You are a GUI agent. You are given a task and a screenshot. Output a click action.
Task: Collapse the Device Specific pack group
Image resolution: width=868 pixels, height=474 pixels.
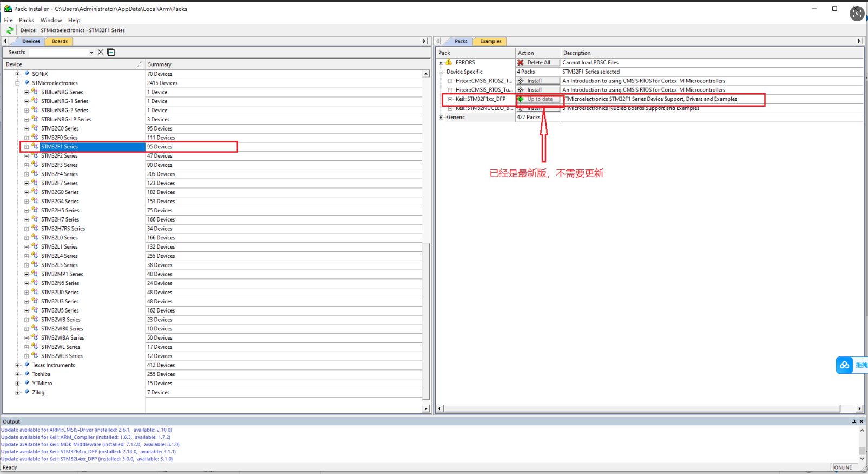point(441,72)
